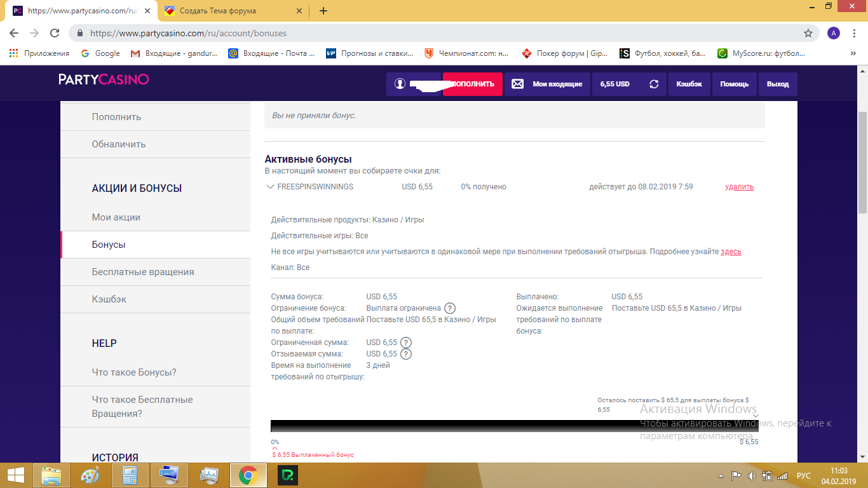Click Помощь header button
The height and width of the screenshot is (488, 868).
734,84
